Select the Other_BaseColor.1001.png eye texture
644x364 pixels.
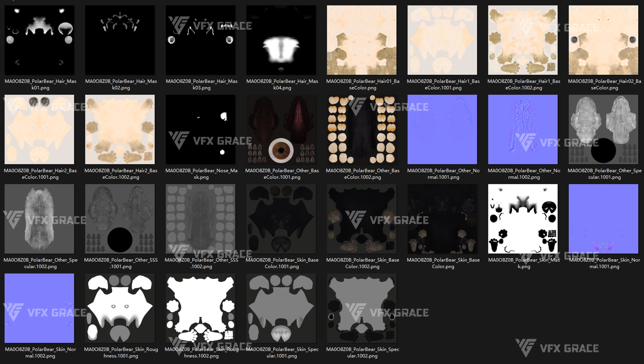pos(281,130)
